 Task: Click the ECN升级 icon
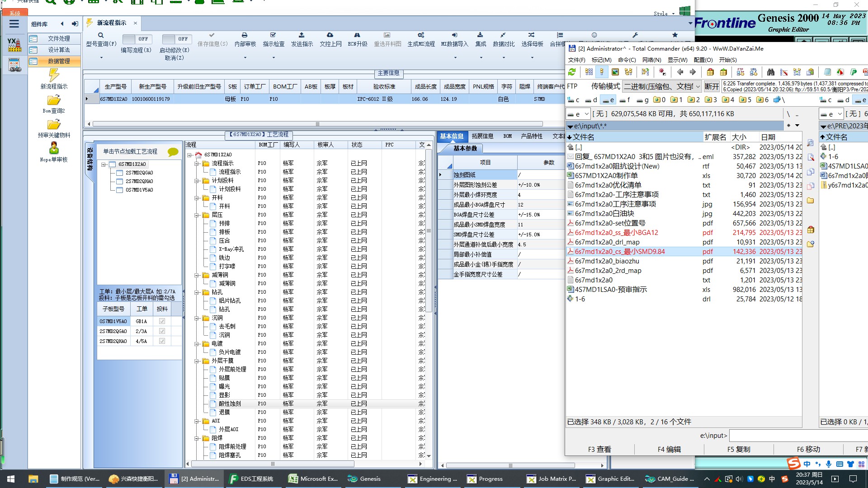[x=357, y=35]
